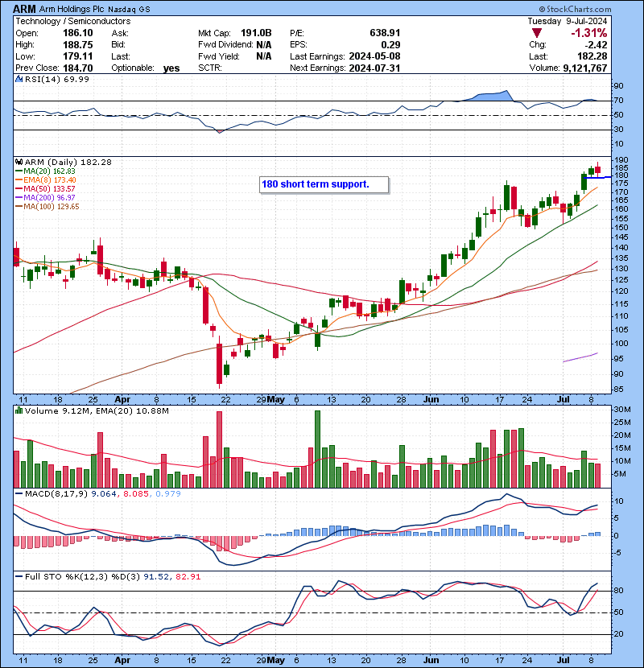Click the EPS value 0.29

(x=391, y=44)
